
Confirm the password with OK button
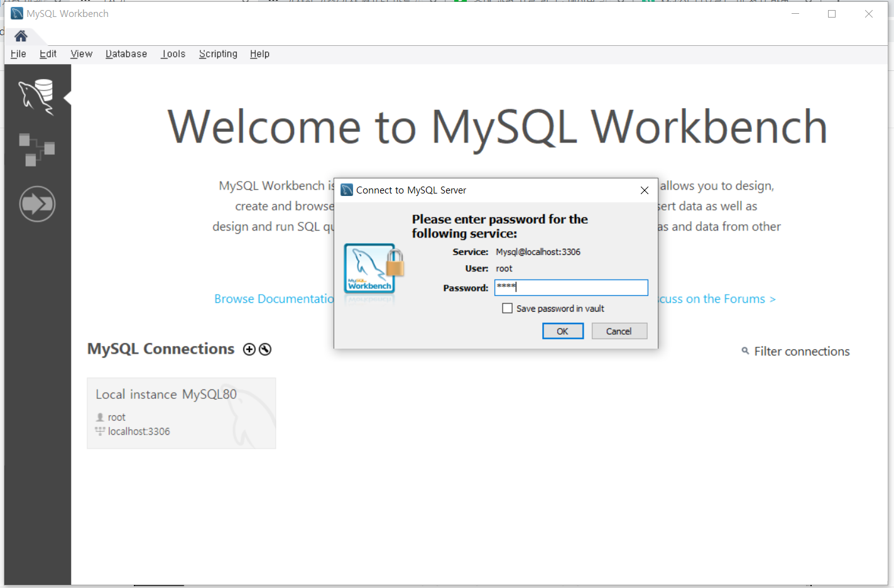tap(563, 331)
